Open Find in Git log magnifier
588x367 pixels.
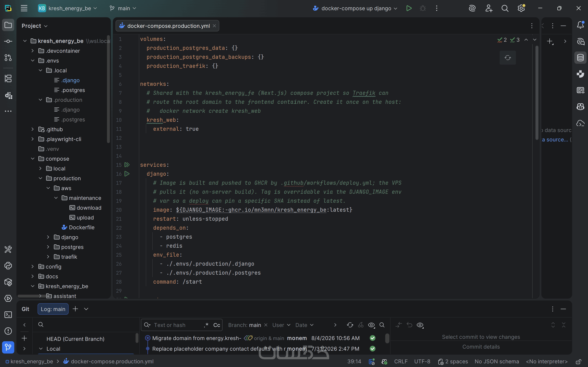click(382, 325)
